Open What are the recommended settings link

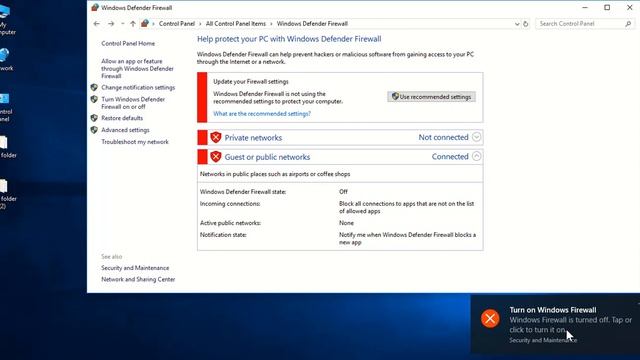click(x=262, y=113)
